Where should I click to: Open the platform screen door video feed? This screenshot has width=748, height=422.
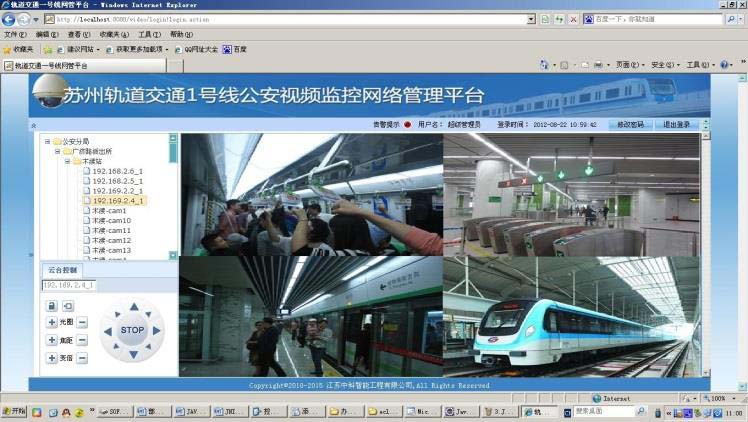pos(311,317)
